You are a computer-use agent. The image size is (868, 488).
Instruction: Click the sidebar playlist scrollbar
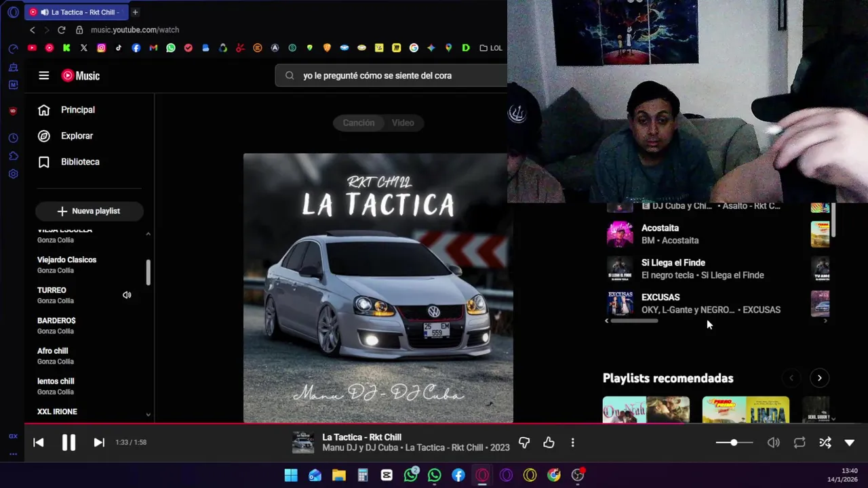click(148, 272)
